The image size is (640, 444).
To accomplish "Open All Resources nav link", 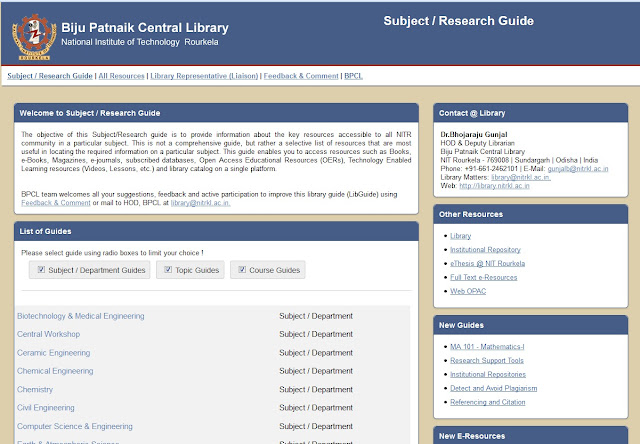I will [x=121, y=76].
